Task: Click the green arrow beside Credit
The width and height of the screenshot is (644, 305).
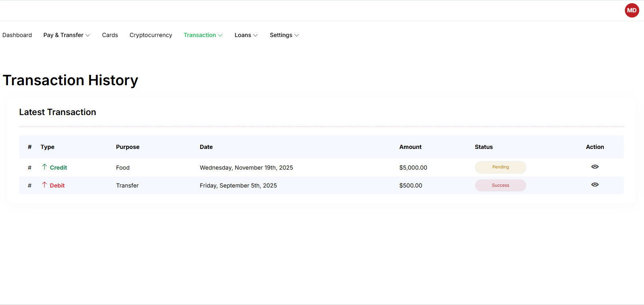Action: click(44, 167)
